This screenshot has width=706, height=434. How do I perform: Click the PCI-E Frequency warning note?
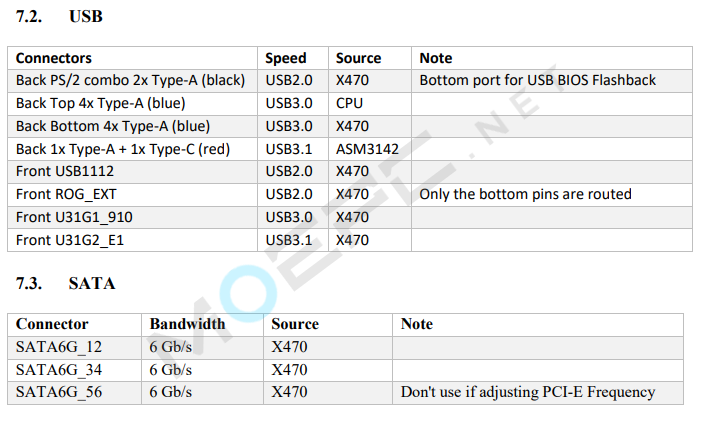pyautogui.click(x=528, y=392)
